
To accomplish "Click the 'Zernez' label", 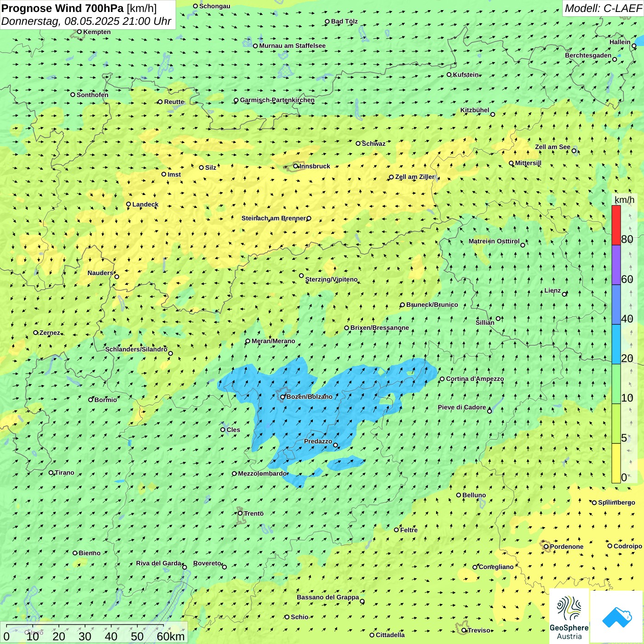I will 50,333.
